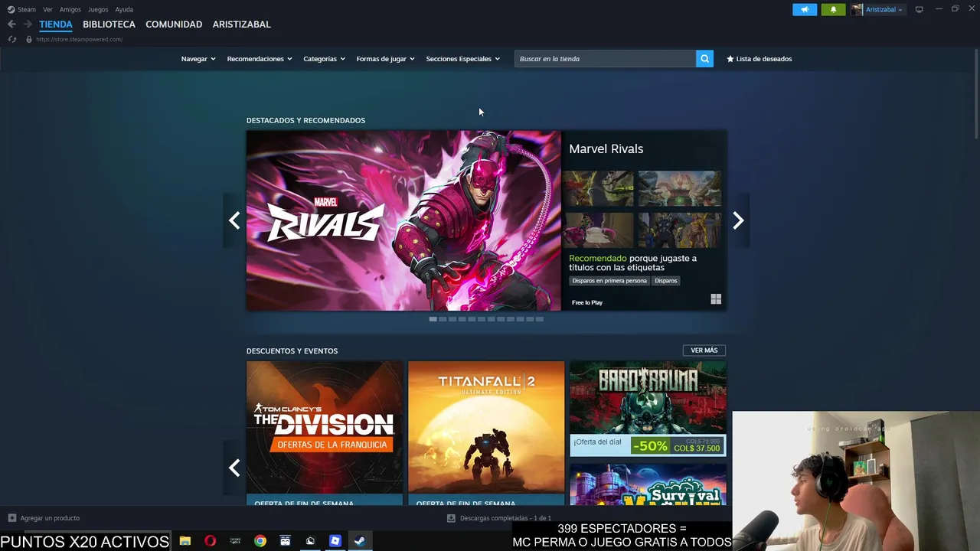The width and height of the screenshot is (980, 551).
Task: Open Roblox from the taskbar
Action: (x=335, y=541)
